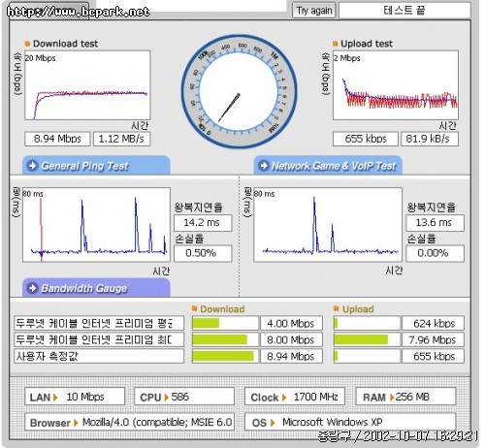Select the 8.94 Mbps download result field
485x448 pixels.
coord(57,139)
